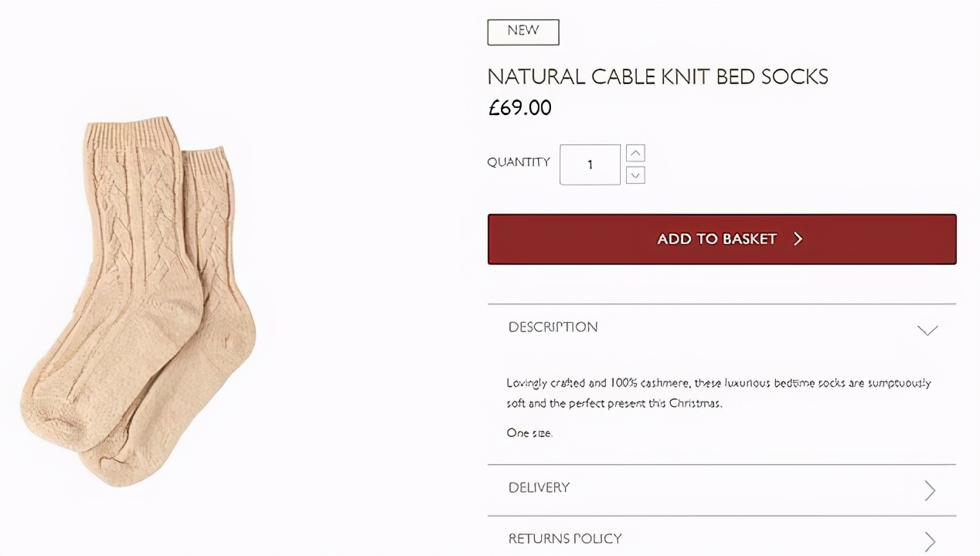
Task: Open the Delivery heading
Action: (x=539, y=488)
